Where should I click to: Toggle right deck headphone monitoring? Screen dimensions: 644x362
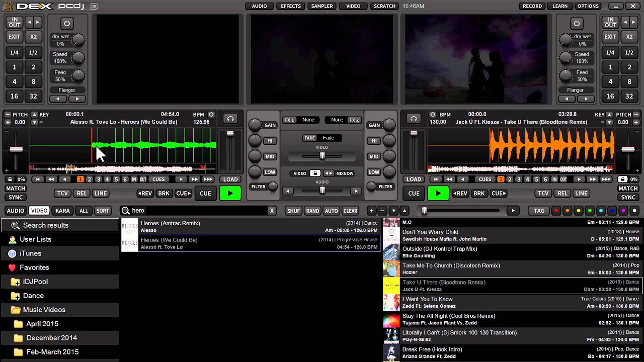pos(414,119)
